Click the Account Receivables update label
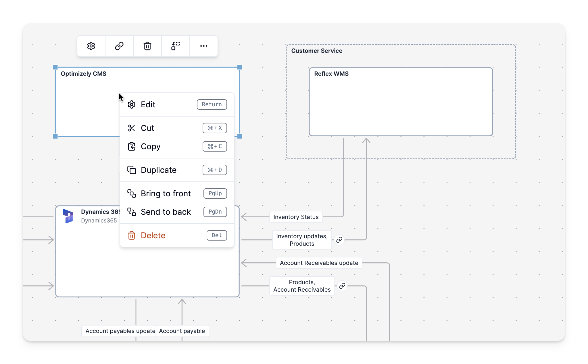 coord(319,263)
